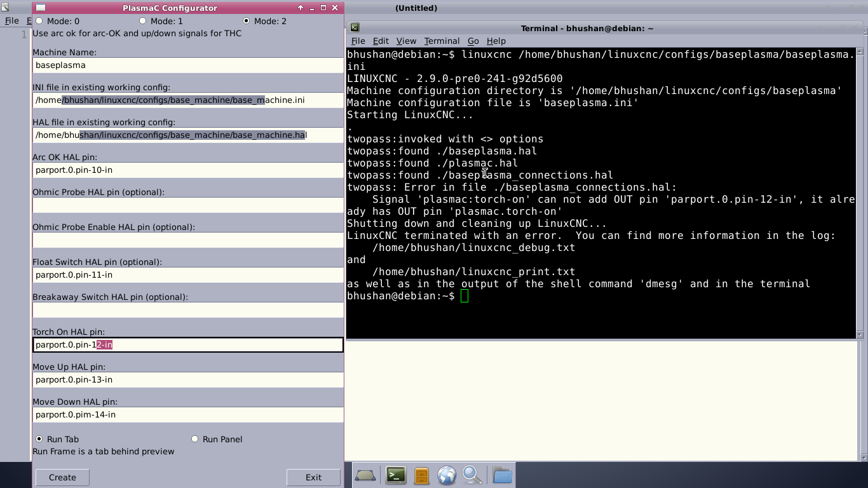Open the Terminal File menu
This screenshot has height=488, width=868.
[x=358, y=41]
